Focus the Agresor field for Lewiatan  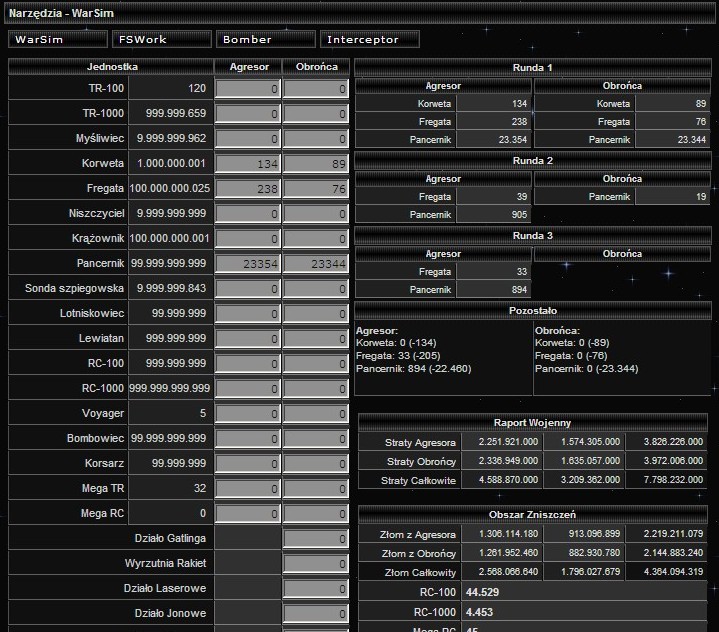point(248,339)
